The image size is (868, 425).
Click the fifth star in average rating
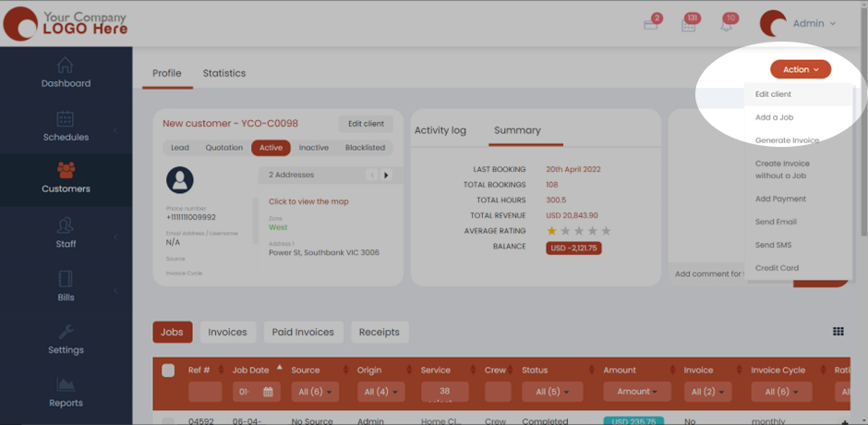pos(607,231)
